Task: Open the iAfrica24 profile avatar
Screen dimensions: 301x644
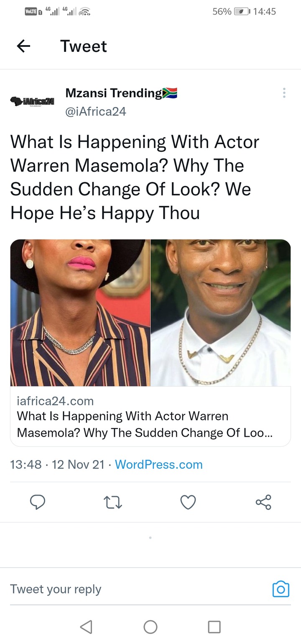Action: click(33, 102)
